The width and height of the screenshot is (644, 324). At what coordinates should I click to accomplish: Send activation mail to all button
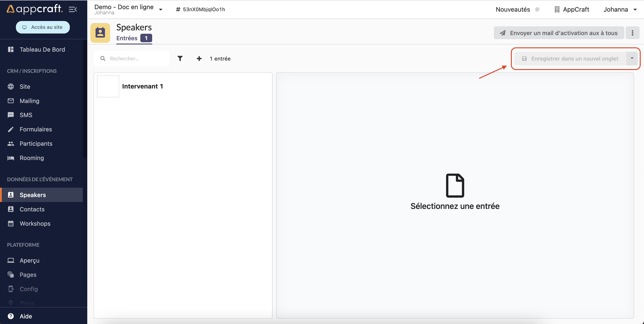(x=559, y=33)
